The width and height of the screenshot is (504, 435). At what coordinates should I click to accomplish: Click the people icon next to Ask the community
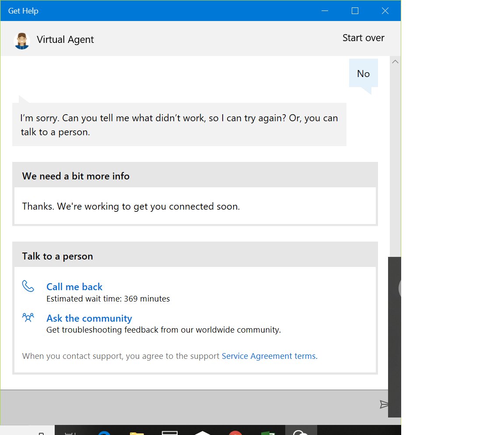point(28,318)
